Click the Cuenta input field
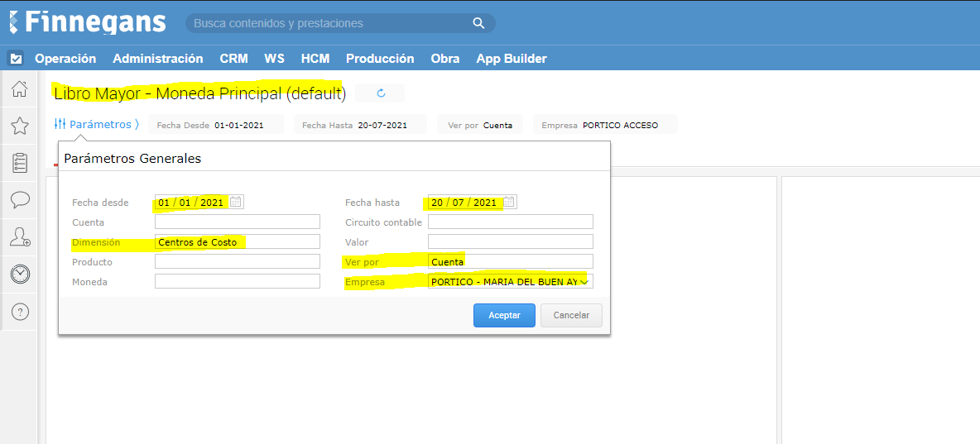Screen dimensions: 980x444 pyautogui.click(x=237, y=222)
